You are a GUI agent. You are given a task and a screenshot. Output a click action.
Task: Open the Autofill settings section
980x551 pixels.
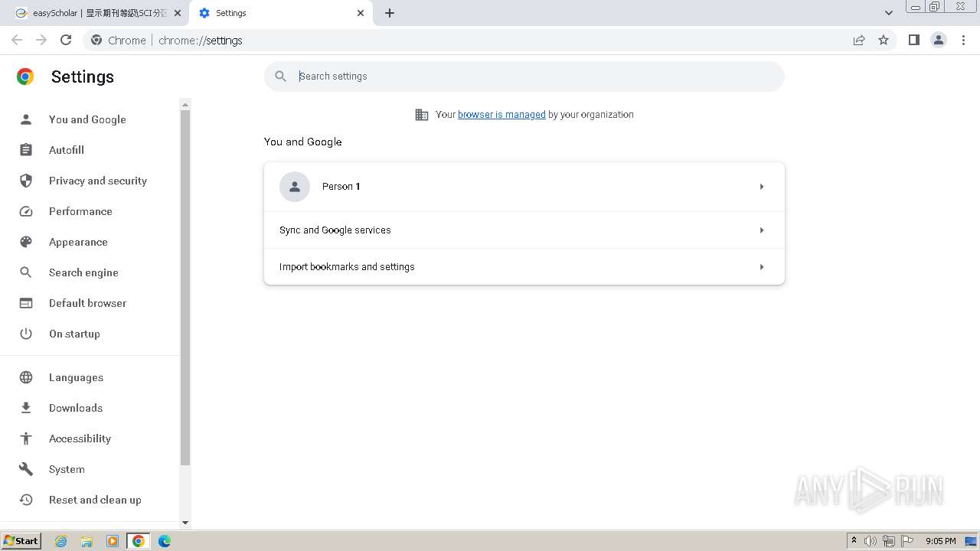(x=67, y=150)
